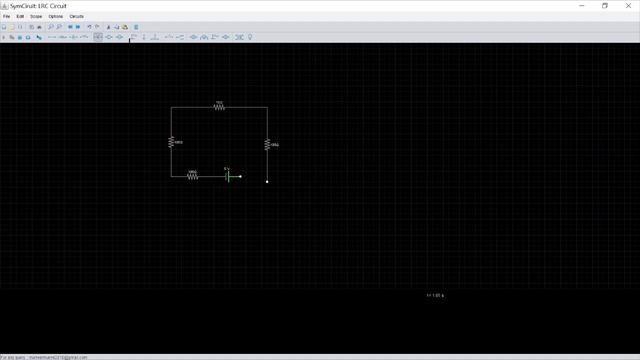Screen dimensions: 640x360
Task: Click the loose wire endpoint below right resistor
Action: 267,182
